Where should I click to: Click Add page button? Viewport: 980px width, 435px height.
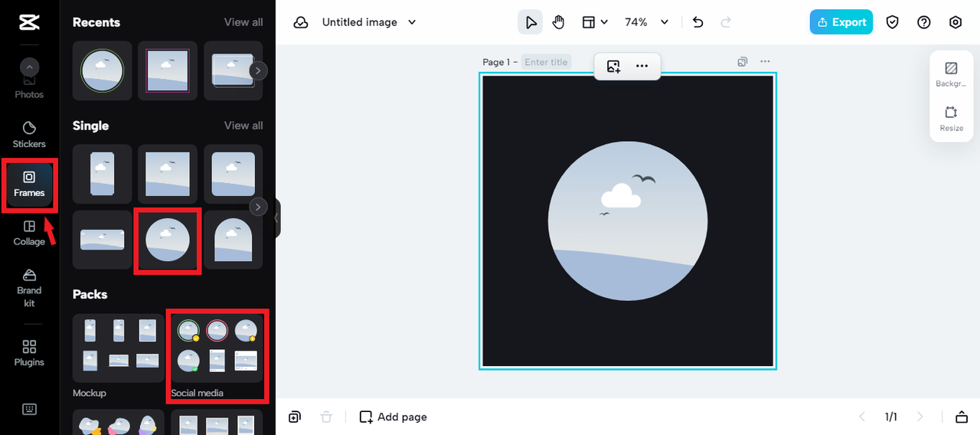(394, 417)
